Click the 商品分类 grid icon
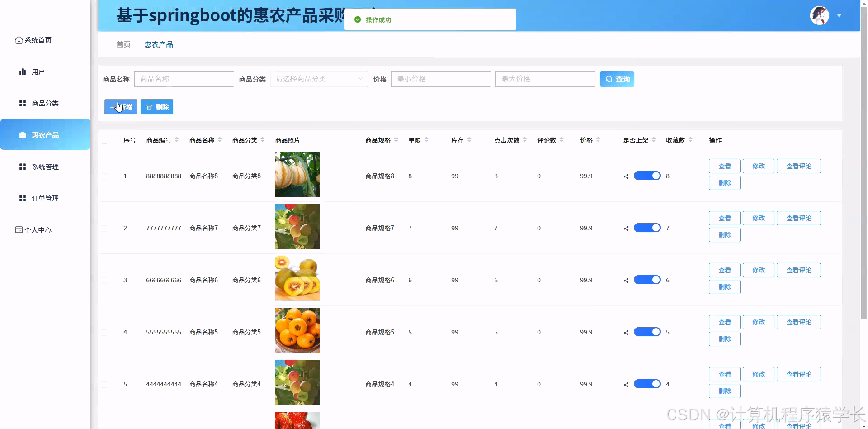The image size is (868, 429). tap(23, 103)
